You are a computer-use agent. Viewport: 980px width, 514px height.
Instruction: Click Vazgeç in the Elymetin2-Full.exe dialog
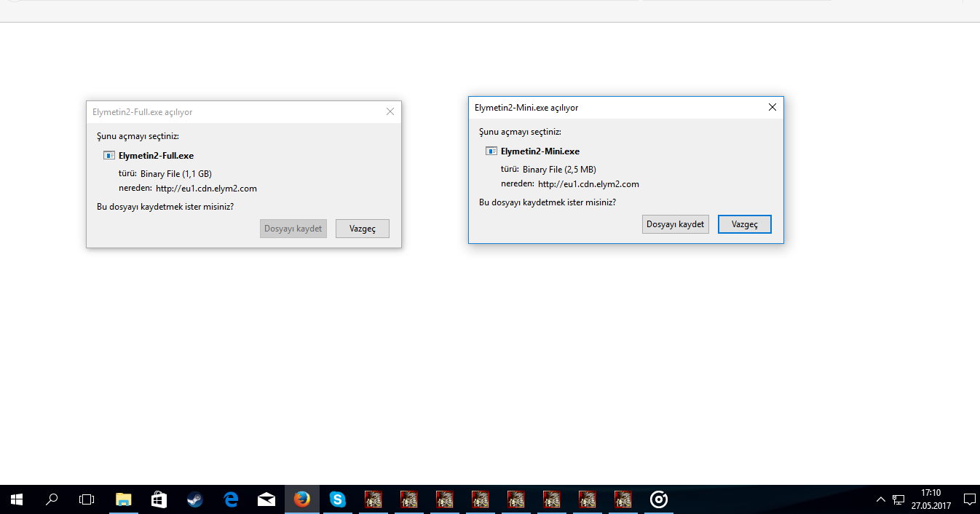(x=363, y=229)
